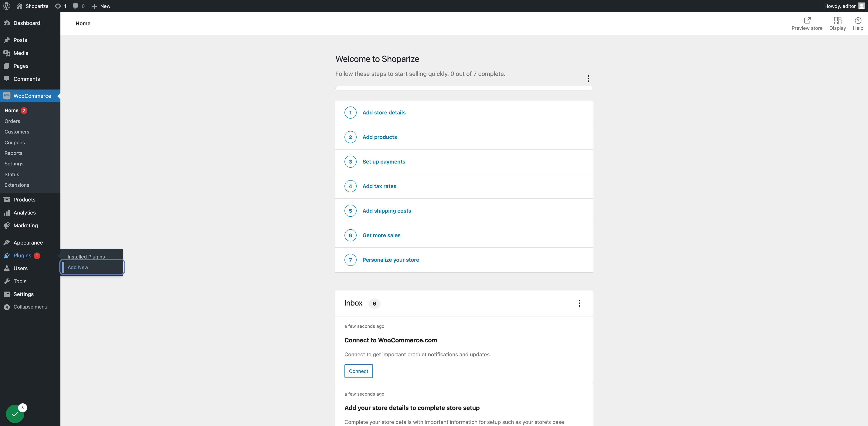The width and height of the screenshot is (868, 426).
Task: Collapse the admin sidebar menu
Action: pyautogui.click(x=30, y=307)
